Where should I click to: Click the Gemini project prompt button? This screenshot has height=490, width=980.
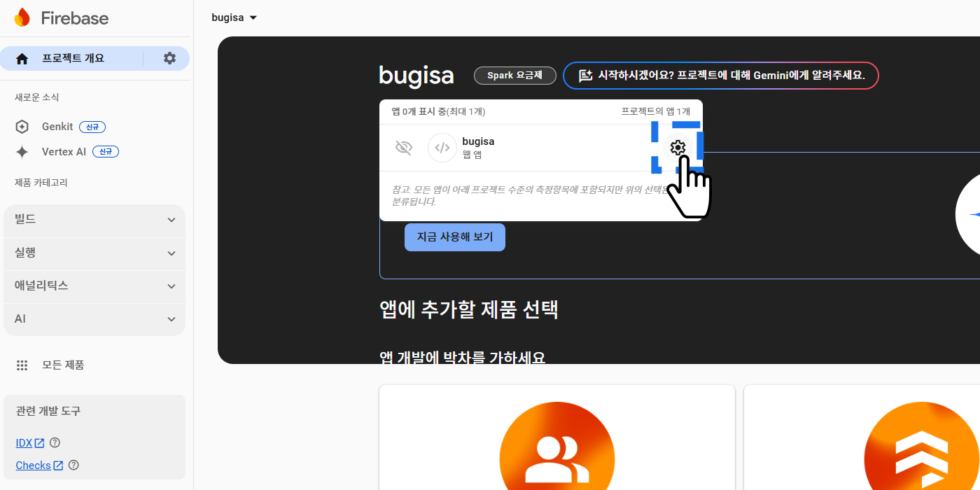pos(720,76)
